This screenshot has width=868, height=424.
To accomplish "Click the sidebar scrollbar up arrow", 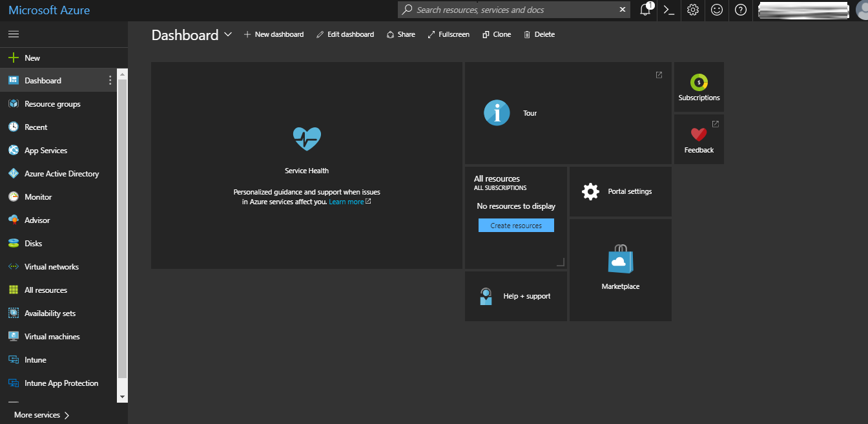I will pyautogui.click(x=123, y=74).
